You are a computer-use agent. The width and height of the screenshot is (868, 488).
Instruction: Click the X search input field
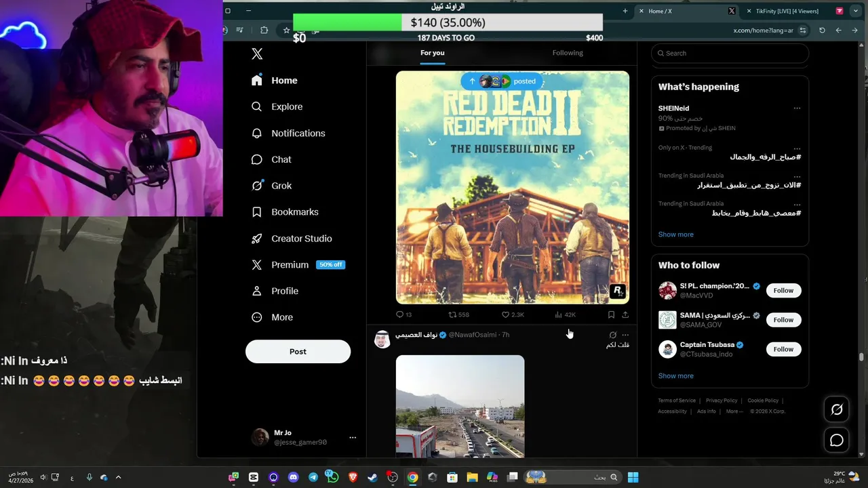(x=730, y=54)
